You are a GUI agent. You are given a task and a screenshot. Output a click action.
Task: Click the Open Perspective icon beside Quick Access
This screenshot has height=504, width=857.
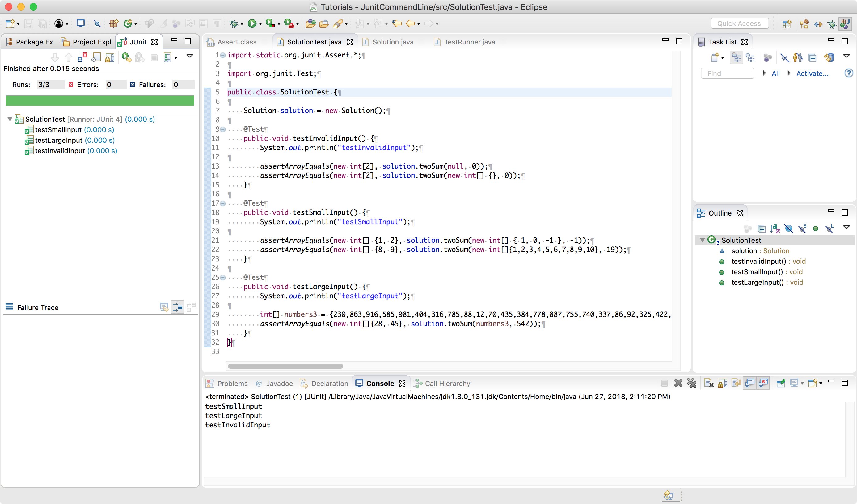click(787, 24)
